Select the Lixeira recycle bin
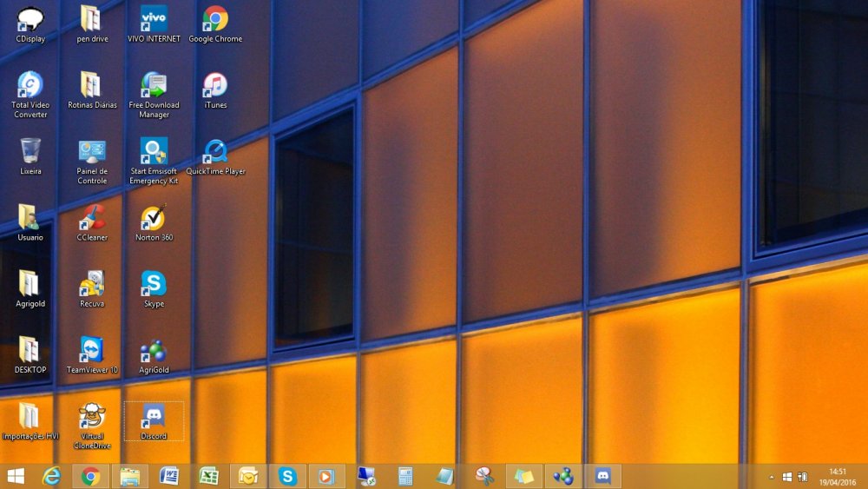 pos(30,152)
